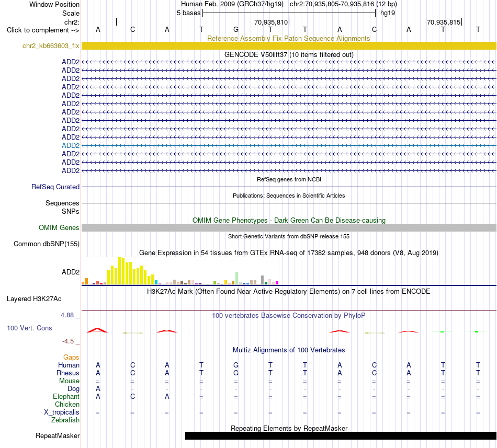Screen dimensions: 497x448
Task: Click the RefSeq Curated track label
Action: [55, 187]
